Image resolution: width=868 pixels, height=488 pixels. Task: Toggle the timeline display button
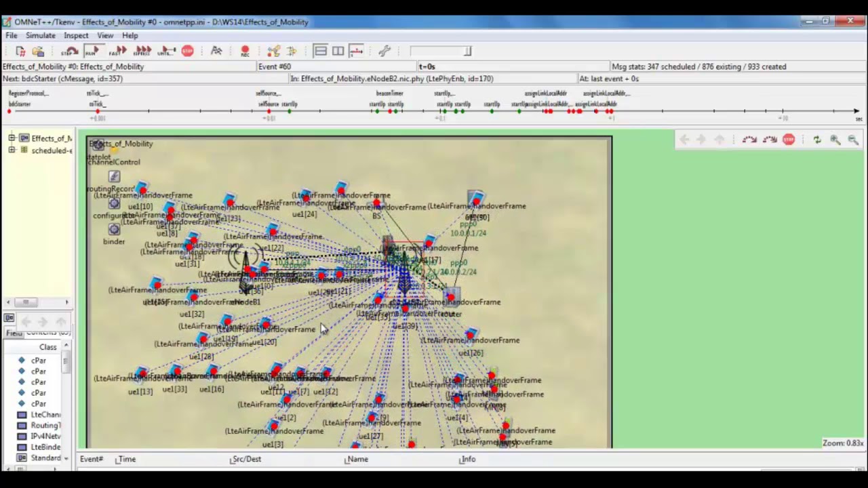coord(356,52)
